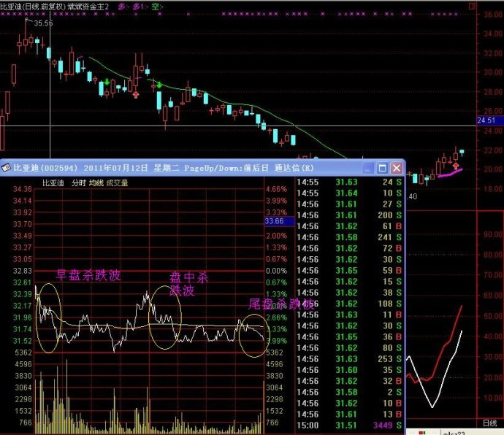Select the 14:56 31.60 35 S trade row
Viewport: 504px width, 435px height.
click(349, 370)
